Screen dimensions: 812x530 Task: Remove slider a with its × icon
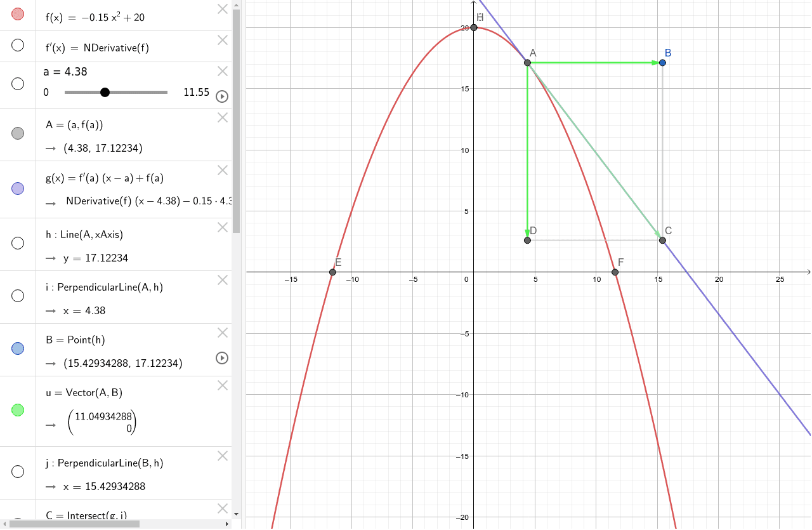point(222,71)
